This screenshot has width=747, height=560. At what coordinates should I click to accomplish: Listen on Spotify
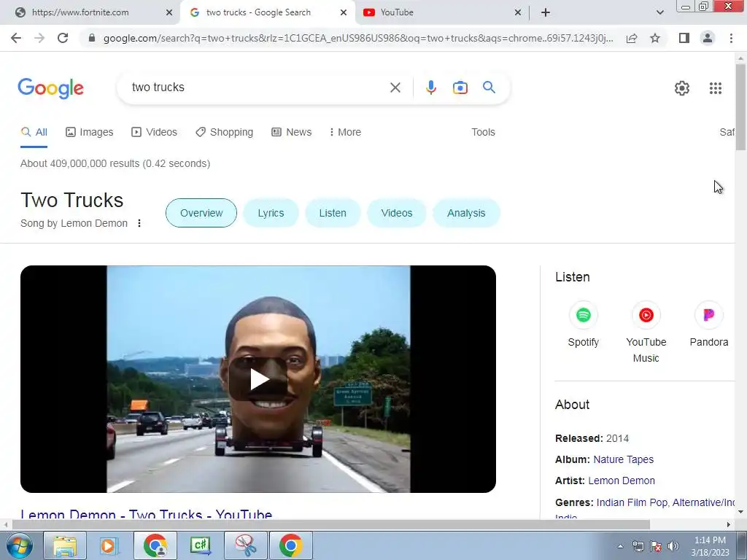(583, 324)
